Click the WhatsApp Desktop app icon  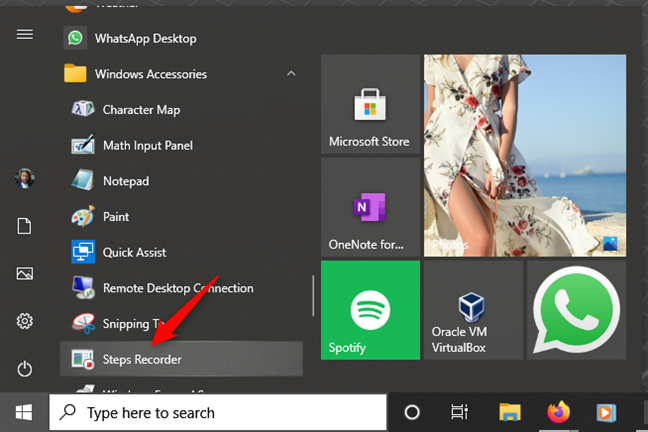click(75, 38)
